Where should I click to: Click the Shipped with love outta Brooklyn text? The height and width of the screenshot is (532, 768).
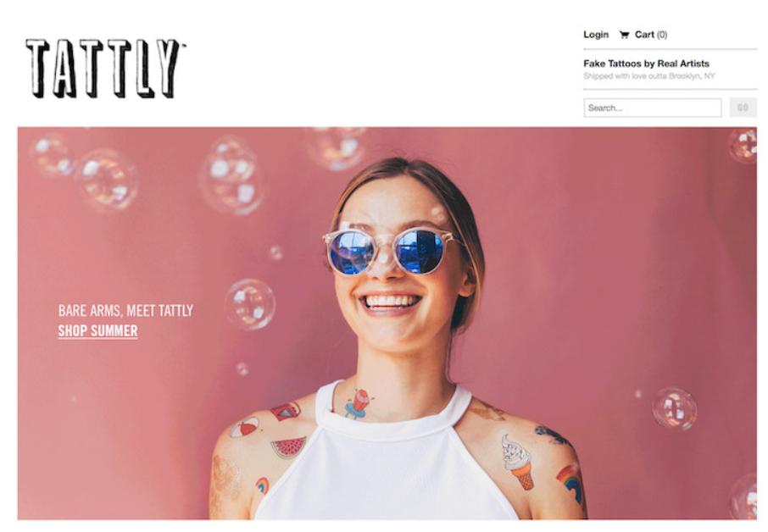point(649,76)
